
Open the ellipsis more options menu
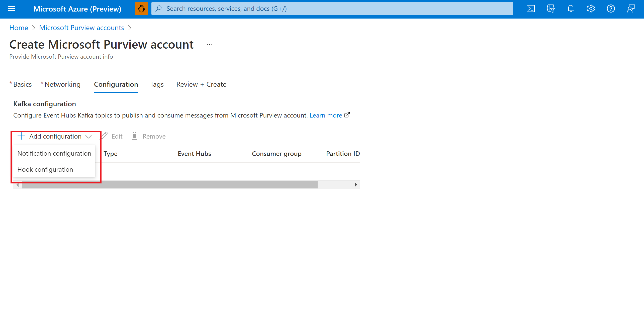(209, 45)
